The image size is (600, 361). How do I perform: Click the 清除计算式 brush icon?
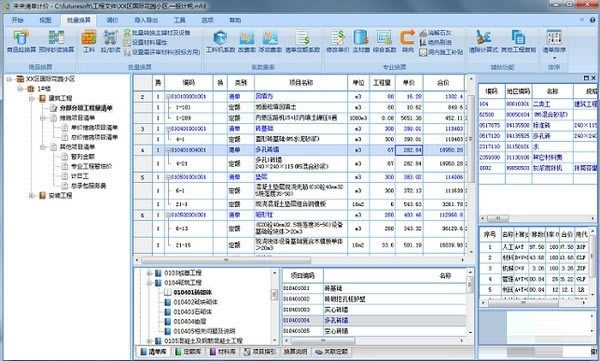(484, 38)
